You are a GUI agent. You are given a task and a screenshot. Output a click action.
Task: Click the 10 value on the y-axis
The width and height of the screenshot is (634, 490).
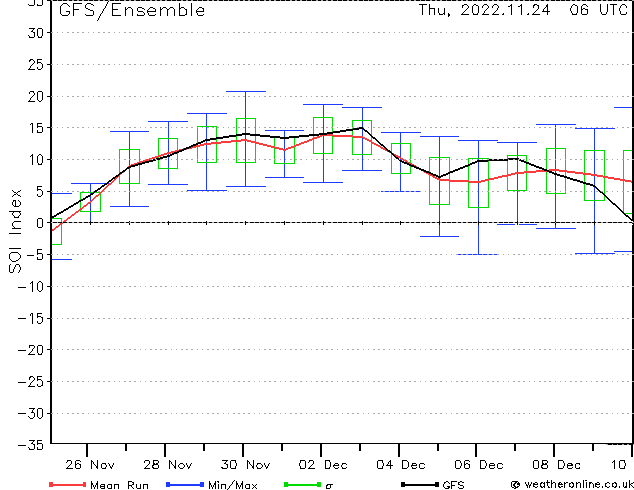36,160
